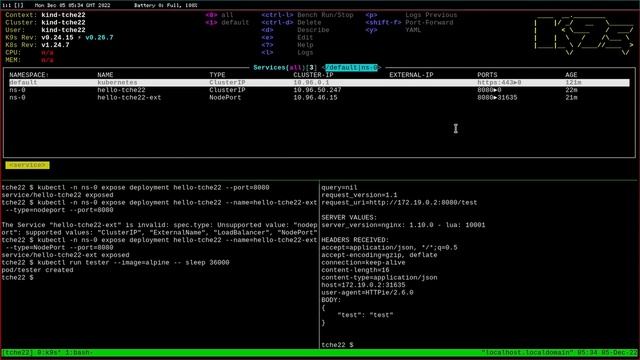The image size is (640, 360).
Task: Click the 10.96.46.15 cluster IP cell
Action: [x=315, y=98]
